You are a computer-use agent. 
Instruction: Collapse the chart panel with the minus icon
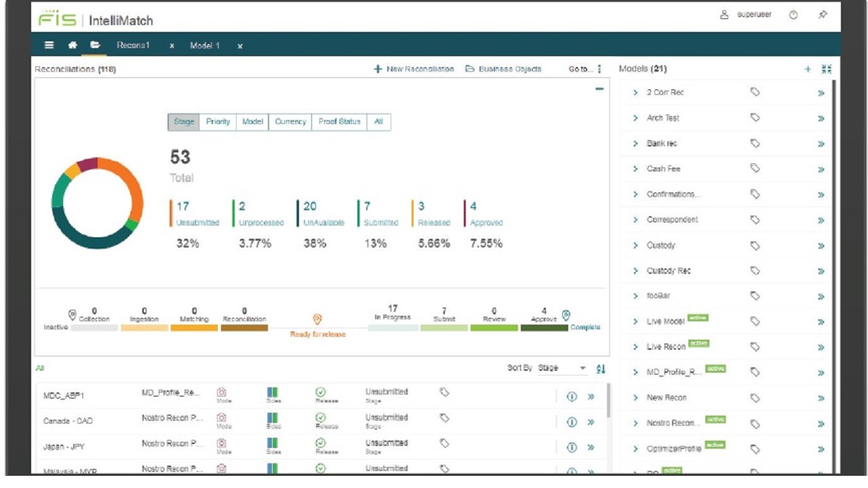point(599,89)
